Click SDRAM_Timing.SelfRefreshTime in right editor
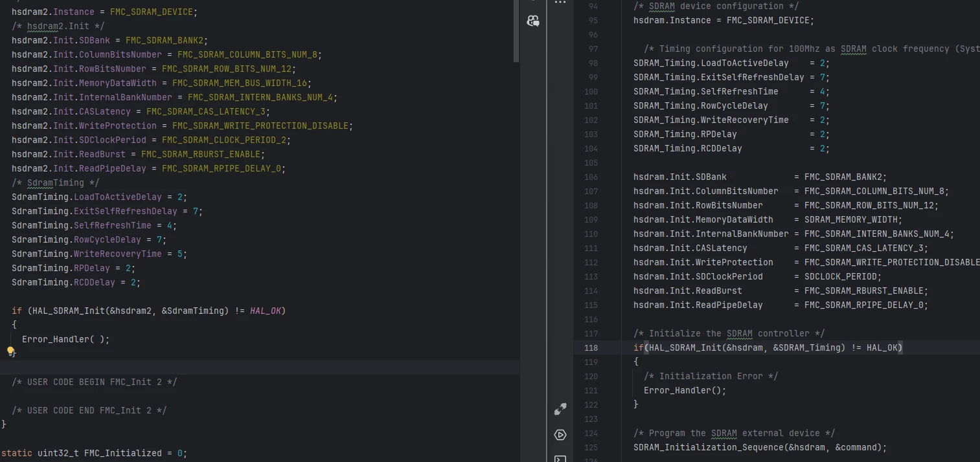 706,91
